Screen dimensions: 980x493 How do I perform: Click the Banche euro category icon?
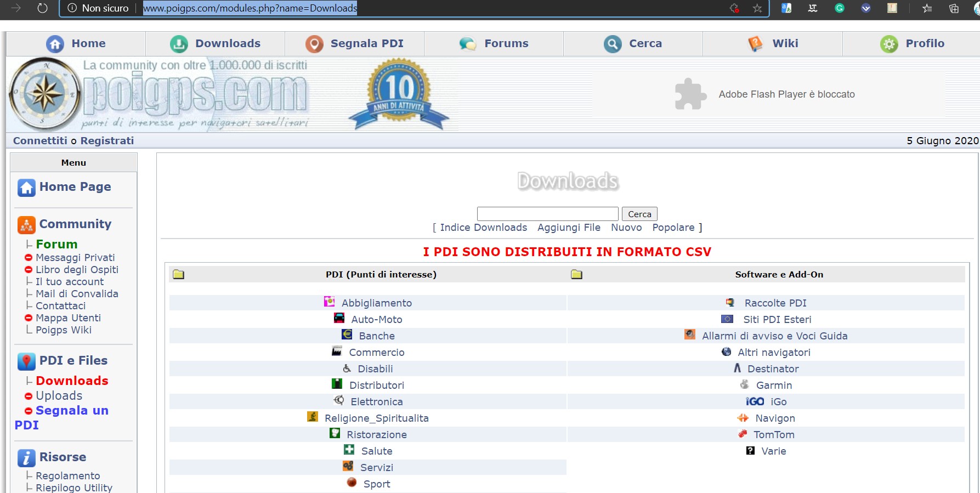[347, 335]
